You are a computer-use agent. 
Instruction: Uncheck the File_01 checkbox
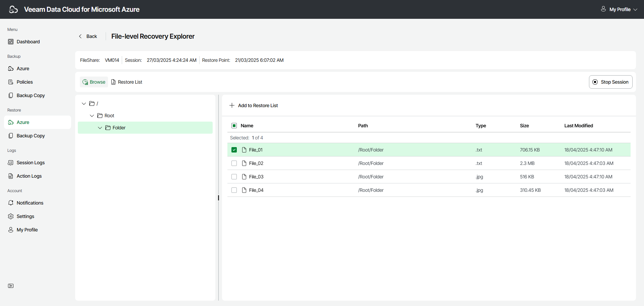click(234, 150)
